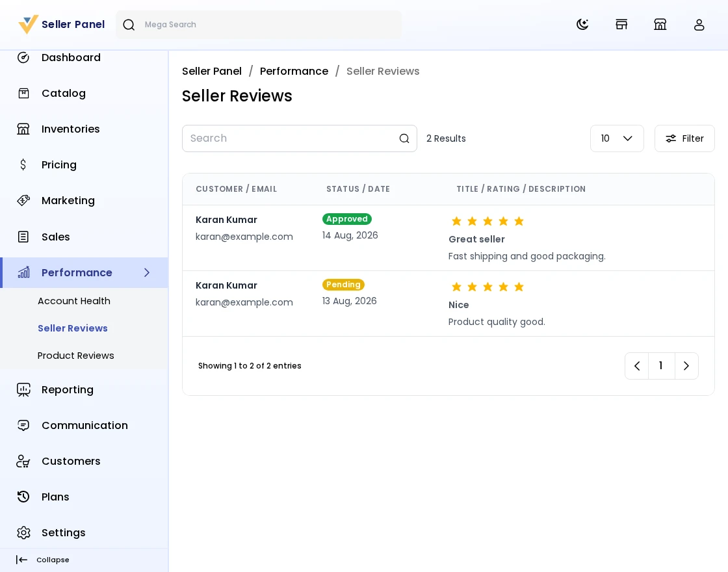
Task: Click star rating of Nice review
Action: 487,287
